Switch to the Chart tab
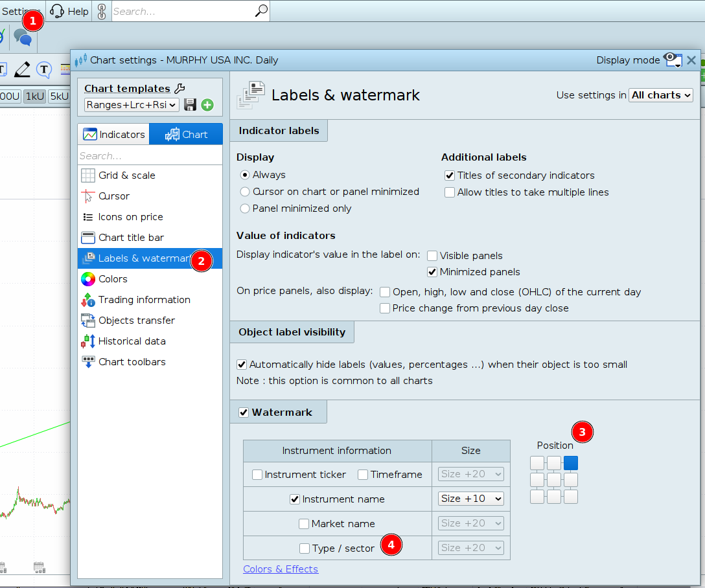This screenshot has height=588, width=705. [x=186, y=134]
